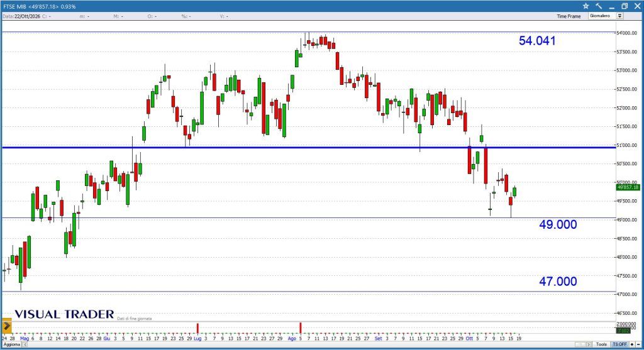Click the Set month label on the time axis
Screen dimensions: 644x350
(378, 339)
